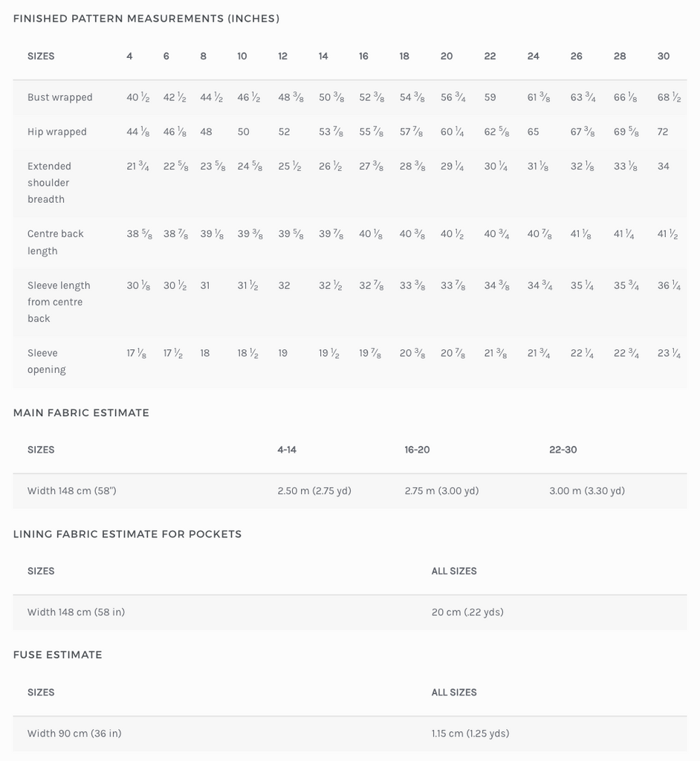Screen dimensions: 700x761
Task: Click the Lining Fabric Estimate for Pockets heading
Action: [127, 534]
